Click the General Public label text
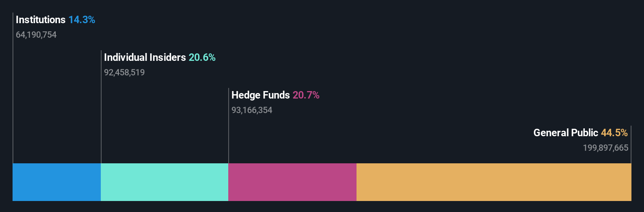The height and width of the screenshot is (212, 644). [566, 133]
